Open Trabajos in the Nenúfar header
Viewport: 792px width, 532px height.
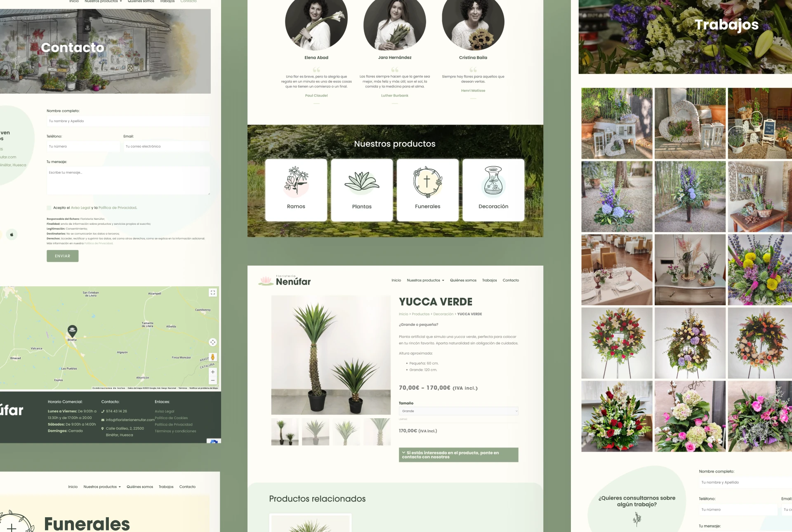click(489, 280)
